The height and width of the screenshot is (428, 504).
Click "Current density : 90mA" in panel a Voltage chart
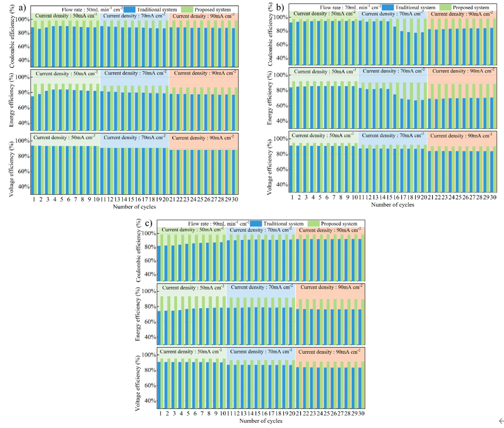(203, 138)
